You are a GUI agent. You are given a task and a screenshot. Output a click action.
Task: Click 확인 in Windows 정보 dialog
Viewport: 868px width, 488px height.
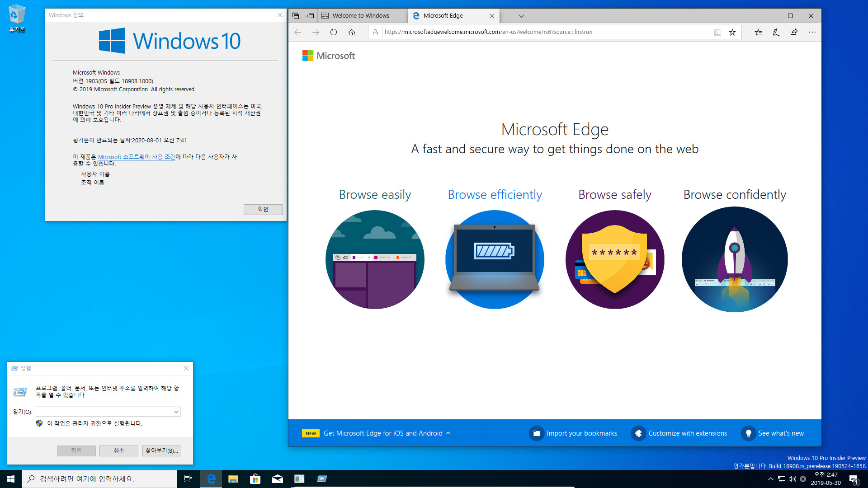tap(263, 209)
